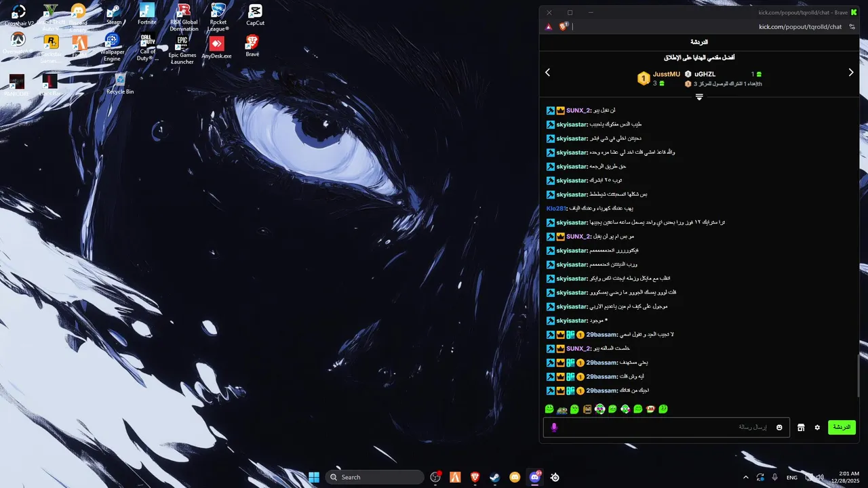Click the taskbar Search box

pos(375,477)
